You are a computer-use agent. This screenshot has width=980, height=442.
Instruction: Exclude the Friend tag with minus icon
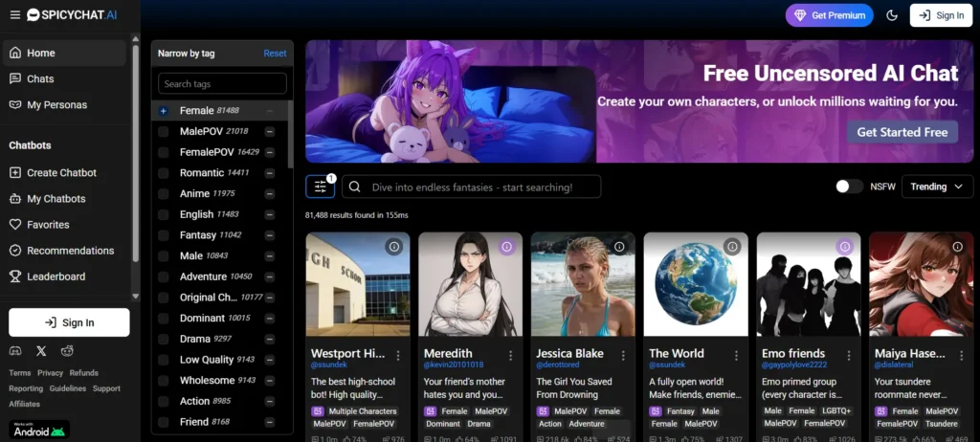pos(269,422)
